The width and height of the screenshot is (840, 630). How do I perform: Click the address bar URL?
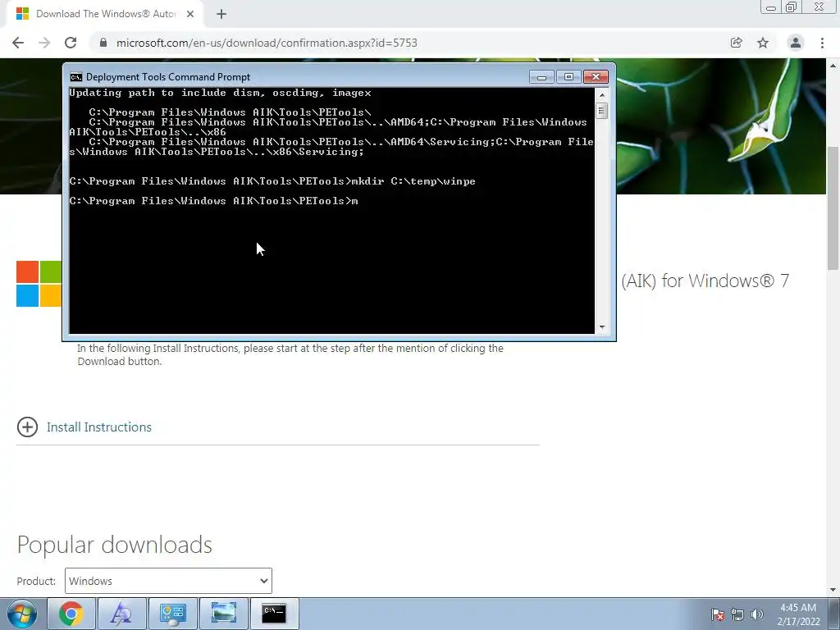(x=267, y=43)
